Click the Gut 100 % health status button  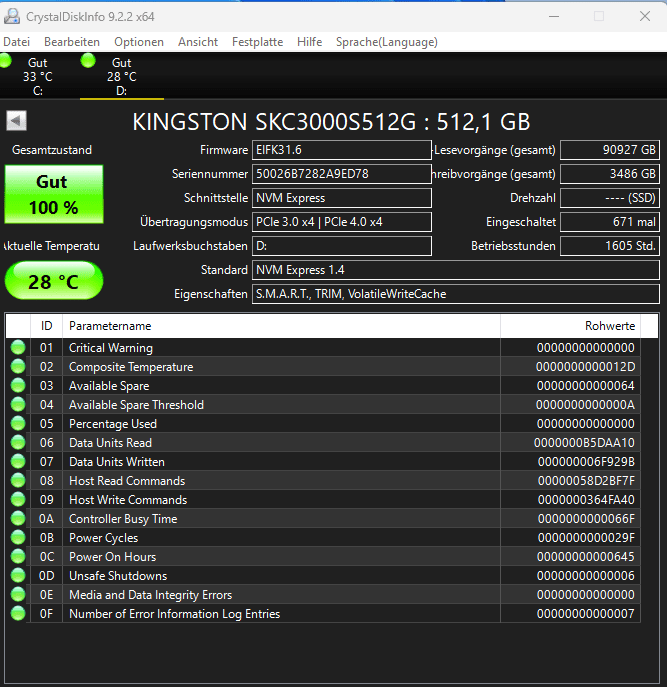pos(54,194)
